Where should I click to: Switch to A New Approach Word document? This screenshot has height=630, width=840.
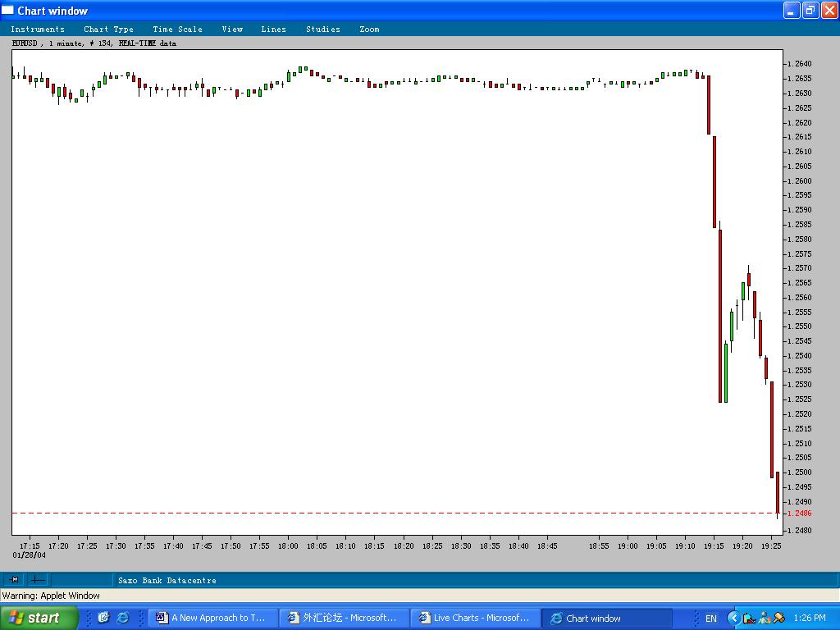coord(212,618)
